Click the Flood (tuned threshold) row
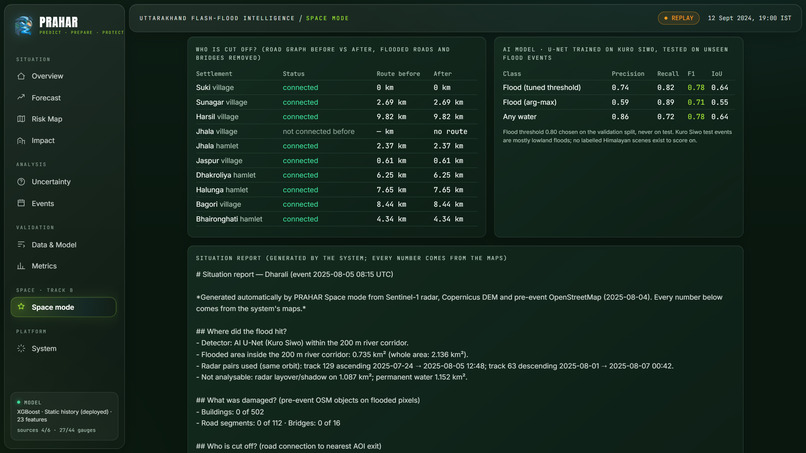 (618, 87)
